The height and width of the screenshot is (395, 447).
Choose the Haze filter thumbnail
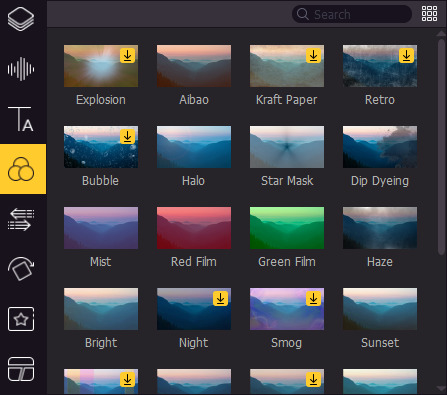point(380,228)
